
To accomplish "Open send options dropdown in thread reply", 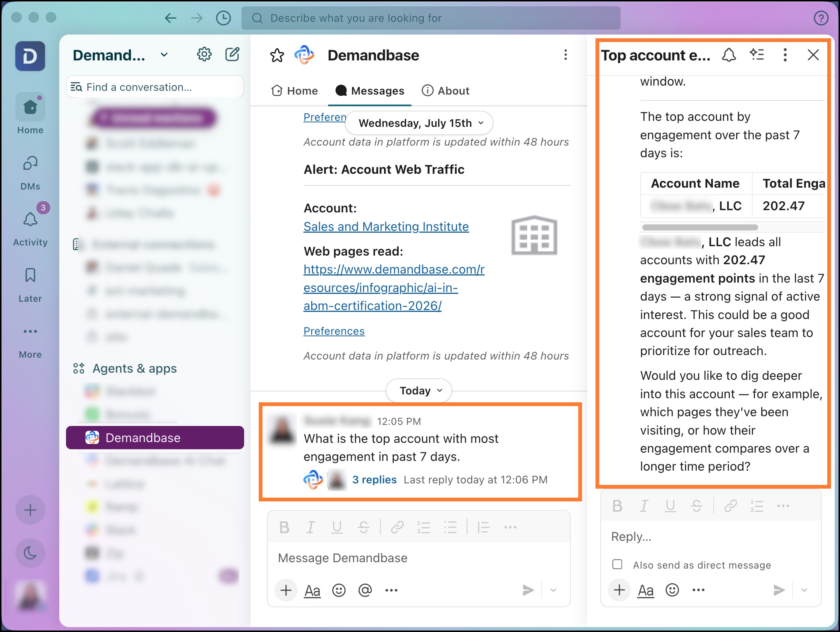I will tap(804, 590).
